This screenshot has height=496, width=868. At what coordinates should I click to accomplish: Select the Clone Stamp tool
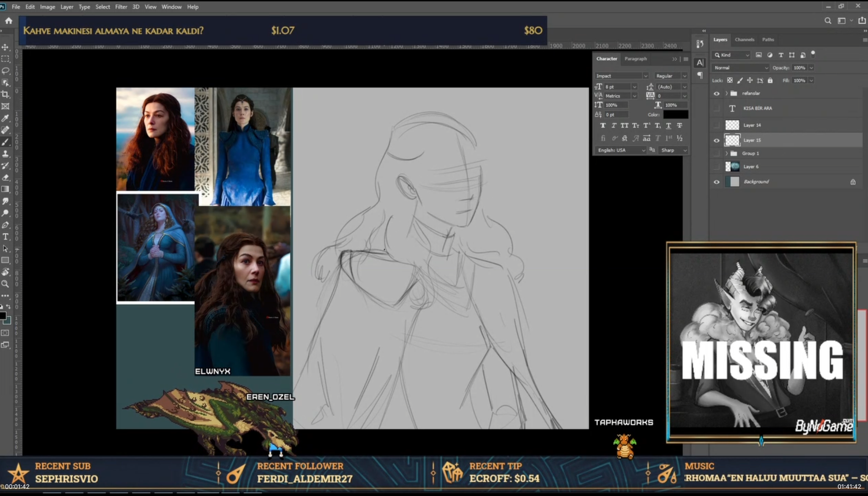pyautogui.click(x=5, y=153)
